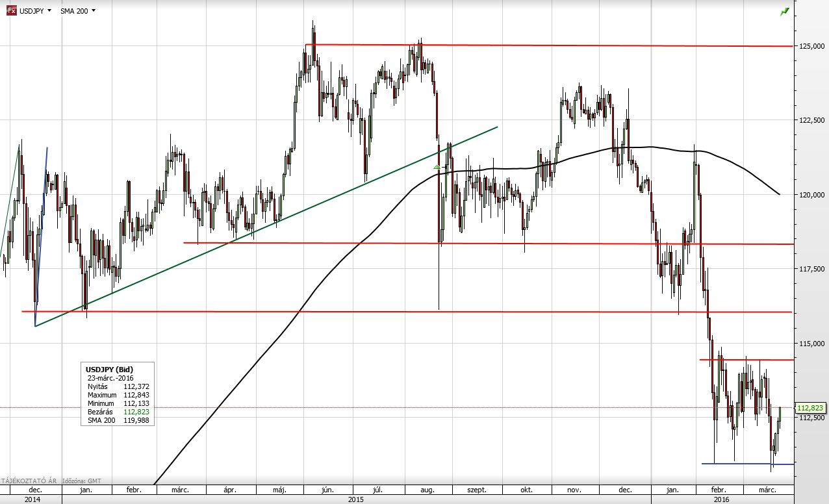Open the SMA 200 indicator dropdown

pyautogui.click(x=77, y=11)
